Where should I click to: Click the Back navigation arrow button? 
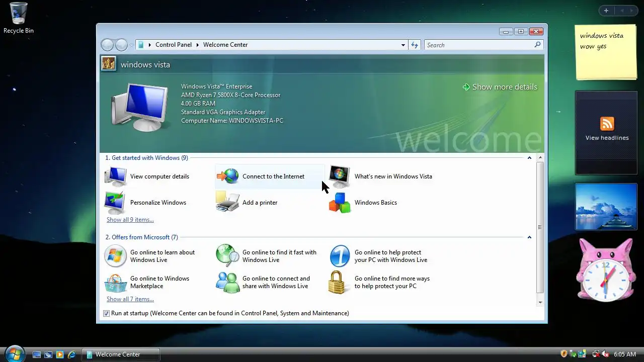tap(107, 45)
